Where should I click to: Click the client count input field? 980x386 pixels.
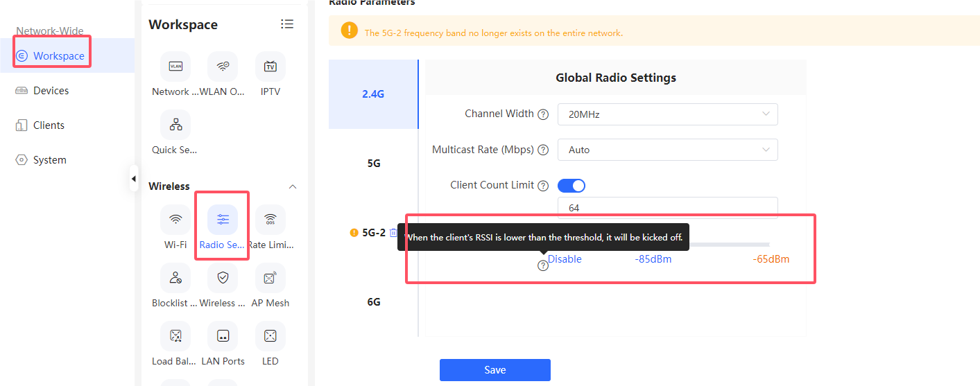pyautogui.click(x=668, y=207)
